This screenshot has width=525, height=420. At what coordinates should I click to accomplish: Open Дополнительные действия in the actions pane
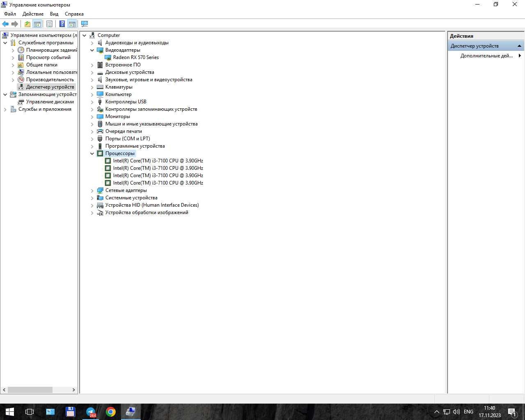tap(486, 56)
